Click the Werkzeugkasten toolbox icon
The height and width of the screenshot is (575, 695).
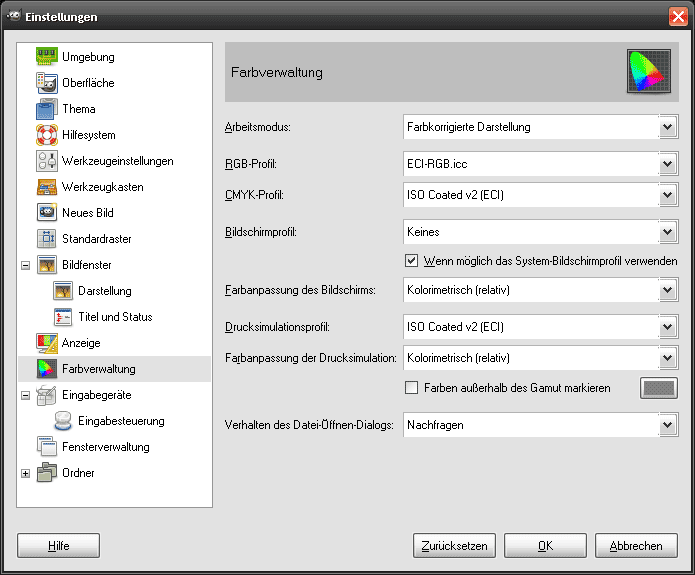47,187
